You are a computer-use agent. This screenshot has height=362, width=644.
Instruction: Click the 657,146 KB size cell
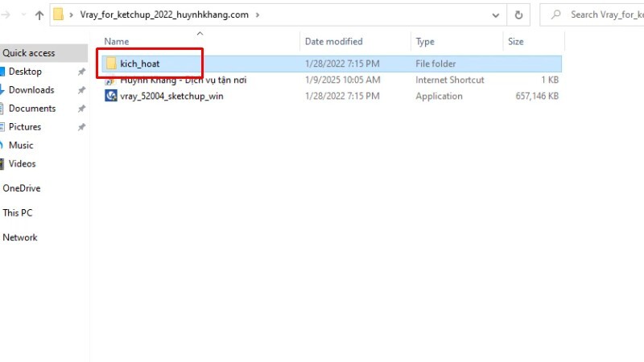(537, 96)
